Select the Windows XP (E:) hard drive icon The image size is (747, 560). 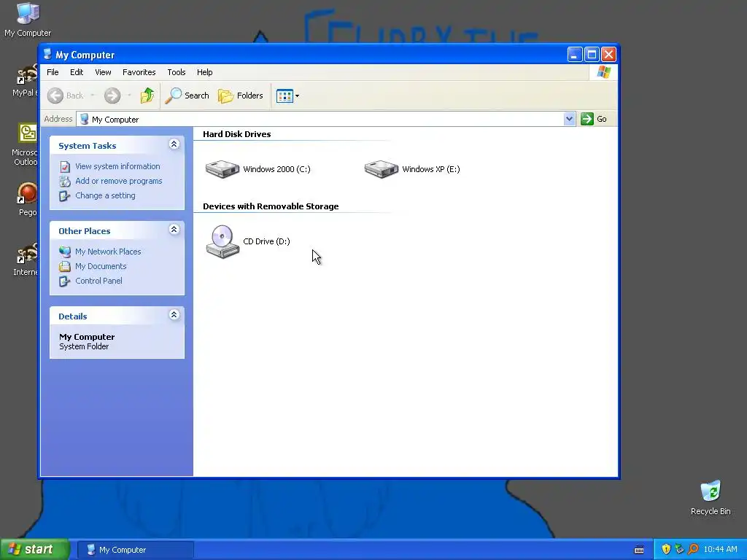pos(381,169)
